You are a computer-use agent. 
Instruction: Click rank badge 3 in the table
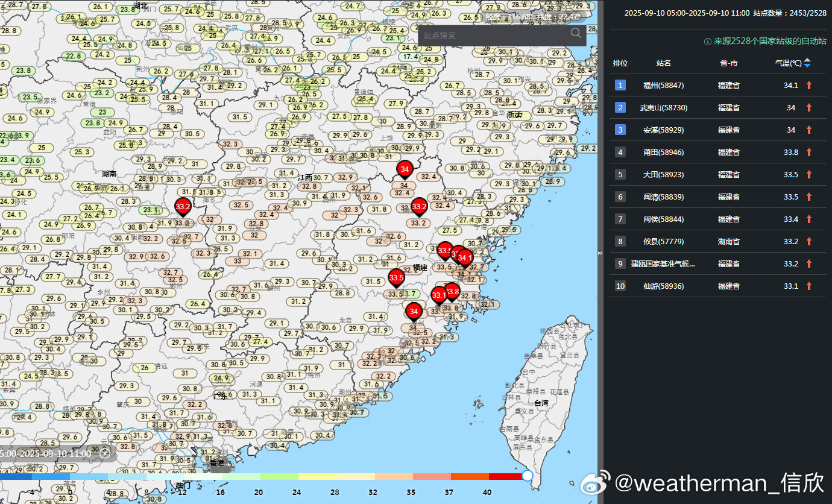(620, 130)
